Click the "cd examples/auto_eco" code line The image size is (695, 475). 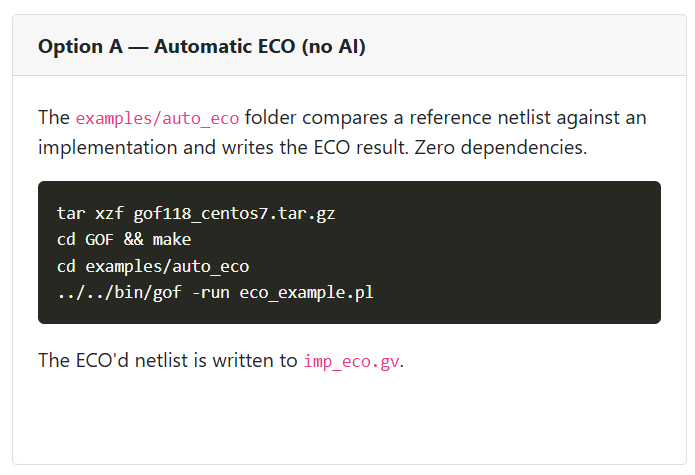(x=153, y=266)
